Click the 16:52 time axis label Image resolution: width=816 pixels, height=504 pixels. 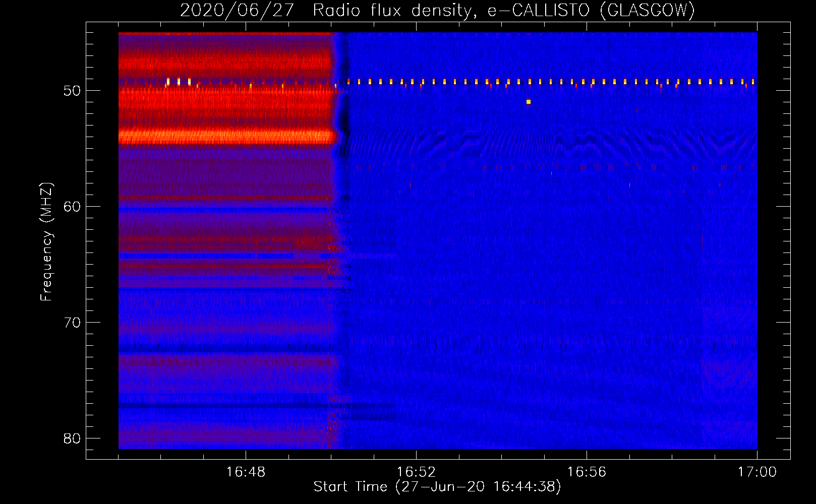(416, 472)
